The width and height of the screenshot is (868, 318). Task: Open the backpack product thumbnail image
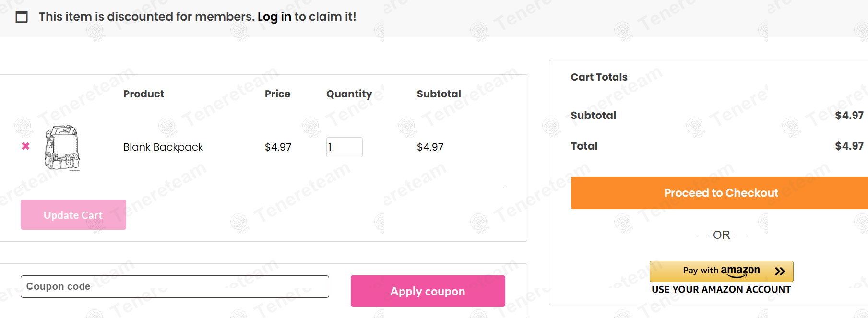62,147
